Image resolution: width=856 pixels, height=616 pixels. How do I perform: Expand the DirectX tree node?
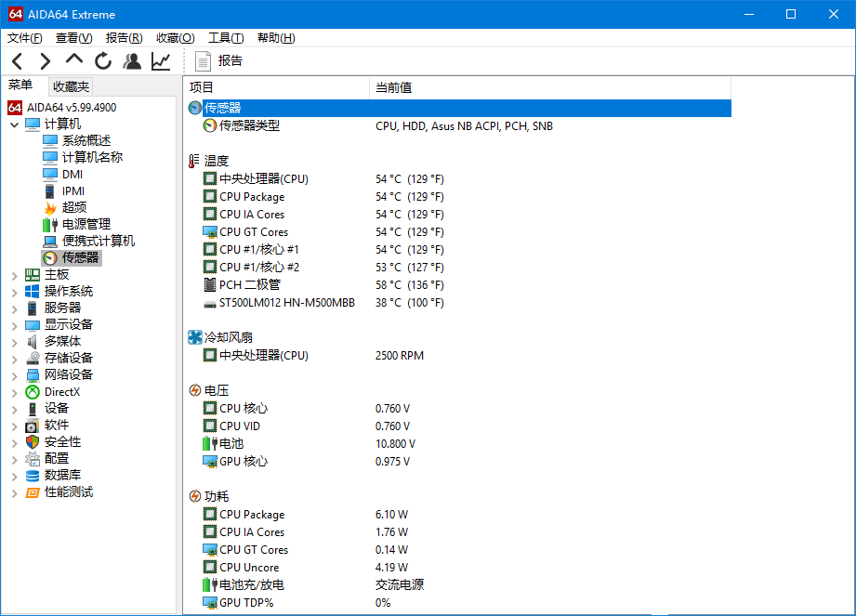point(14,392)
